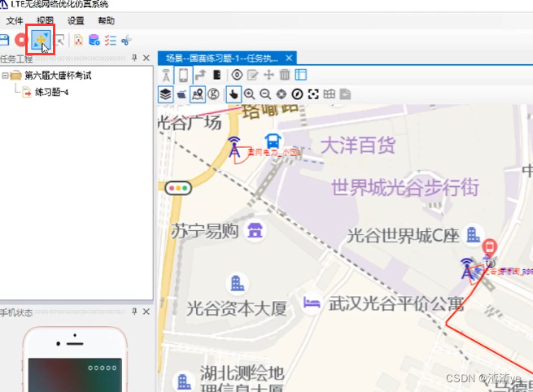The image size is (533, 392).
Task: Toggle the blue table layout panel icon
Action: pyautogui.click(x=301, y=75)
